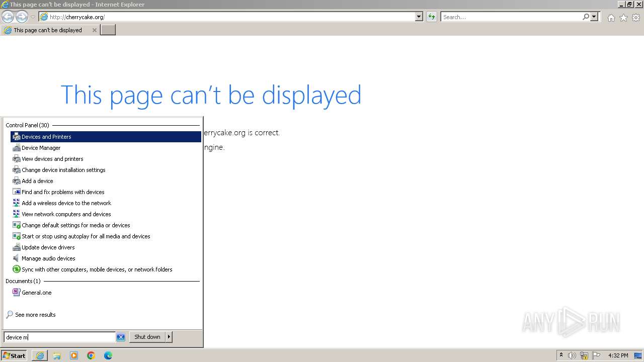Open Google Chrome from taskbar
Image resolution: width=644 pixels, height=362 pixels.
pyautogui.click(x=91, y=355)
